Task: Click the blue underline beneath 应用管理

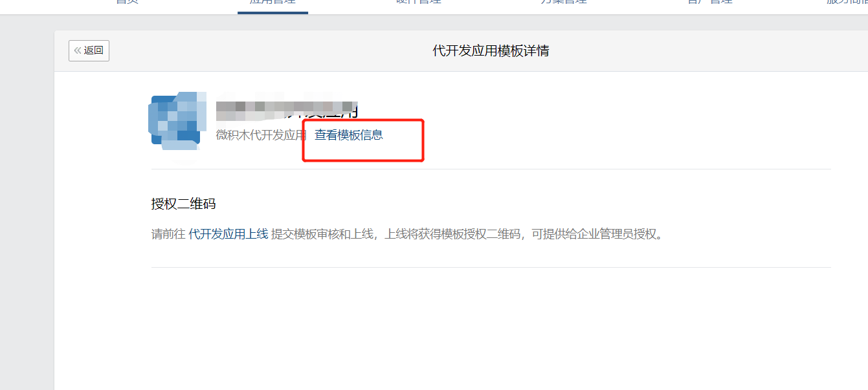Action: click(x=273, y=12)
